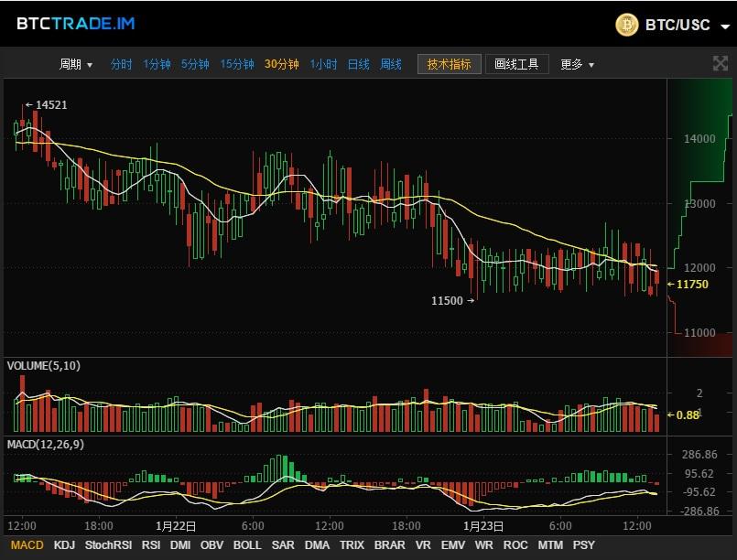Select the 1小时 interval
The width and height of the screenshot is (737, 560).
point(323,64)
